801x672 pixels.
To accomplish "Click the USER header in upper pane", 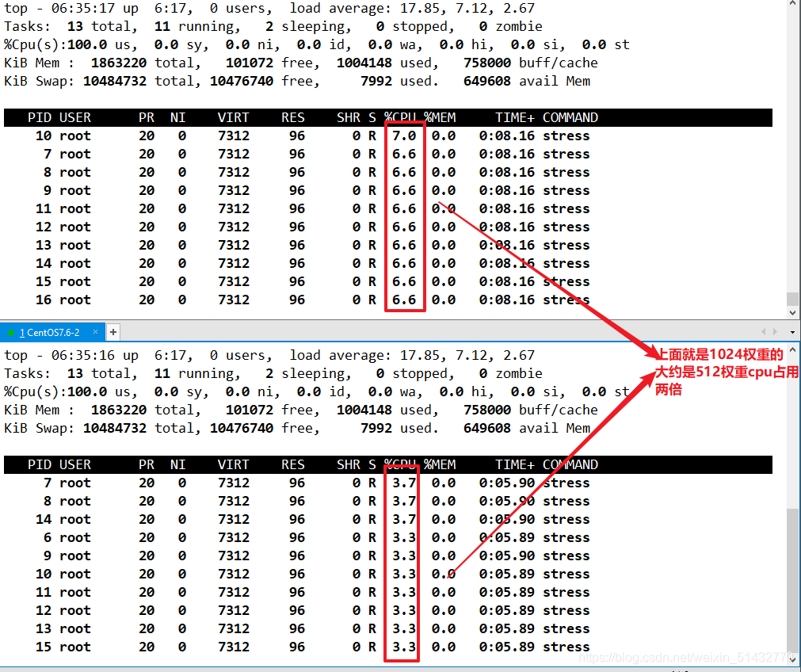I will coord(75,117).
